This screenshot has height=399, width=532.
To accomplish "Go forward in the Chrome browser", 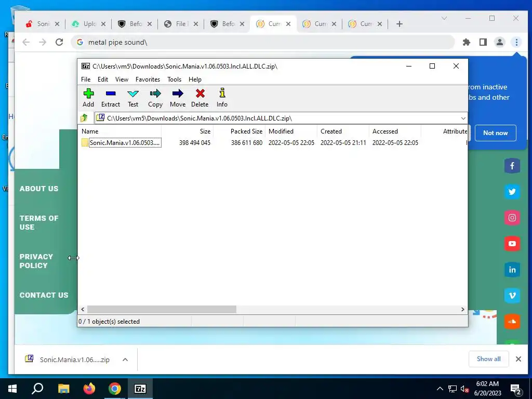I will (43, 42).
